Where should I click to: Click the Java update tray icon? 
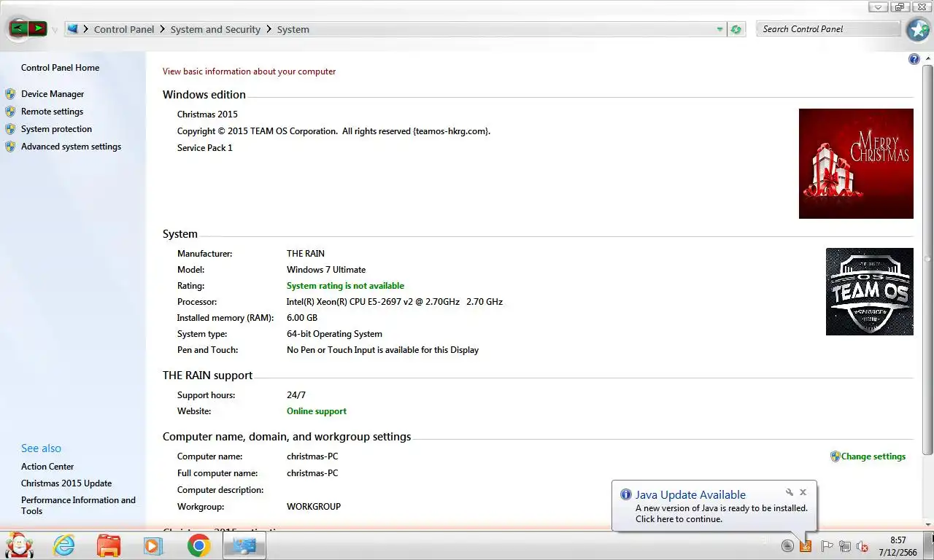click(x=806, y=545)
